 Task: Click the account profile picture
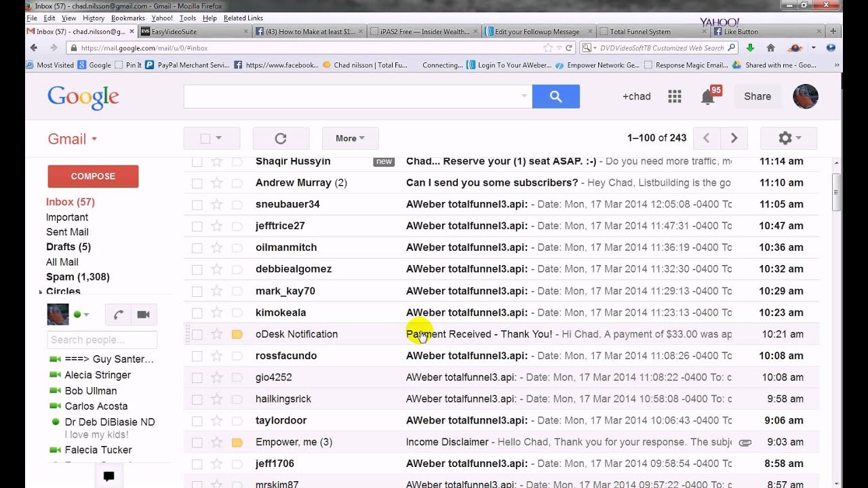(x=806, y=96)
